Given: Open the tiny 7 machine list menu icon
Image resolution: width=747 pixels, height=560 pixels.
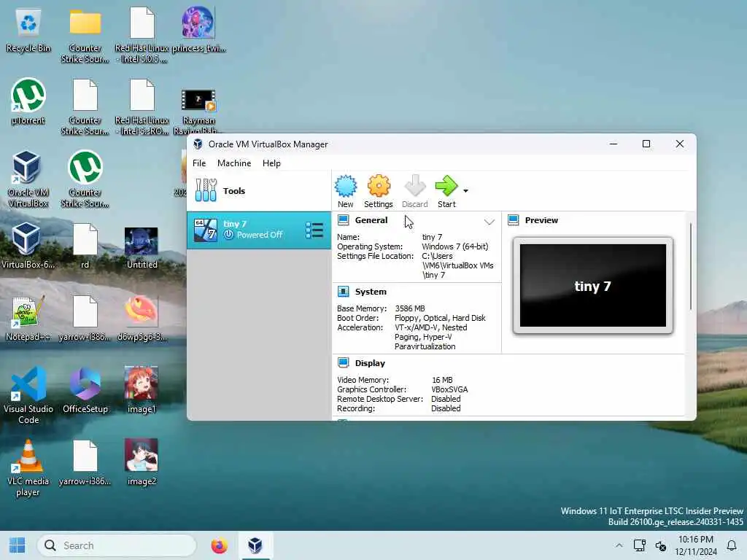Looking at the screenshot, I should tap(314, 230).
